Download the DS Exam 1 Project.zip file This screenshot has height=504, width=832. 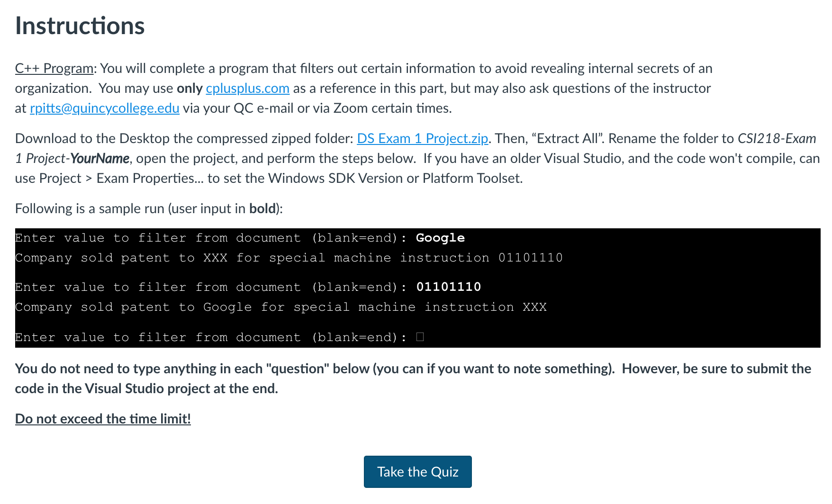(x=422, y=139)
